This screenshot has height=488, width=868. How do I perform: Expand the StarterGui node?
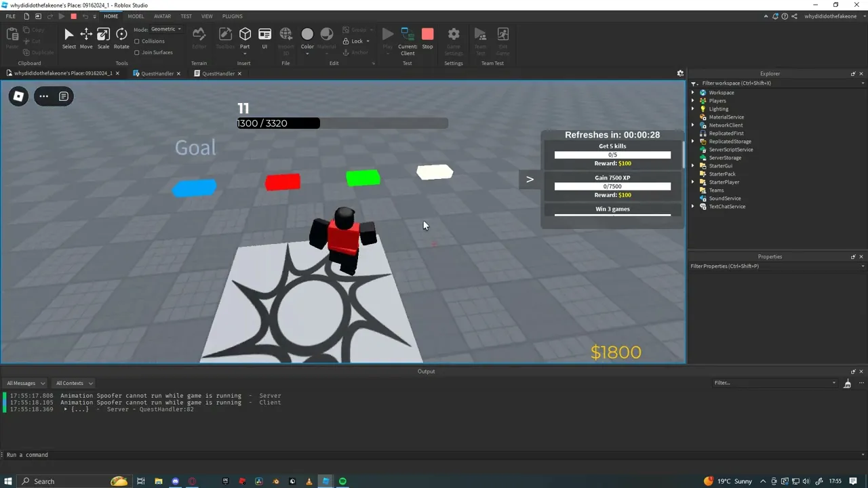pos(693,166)
